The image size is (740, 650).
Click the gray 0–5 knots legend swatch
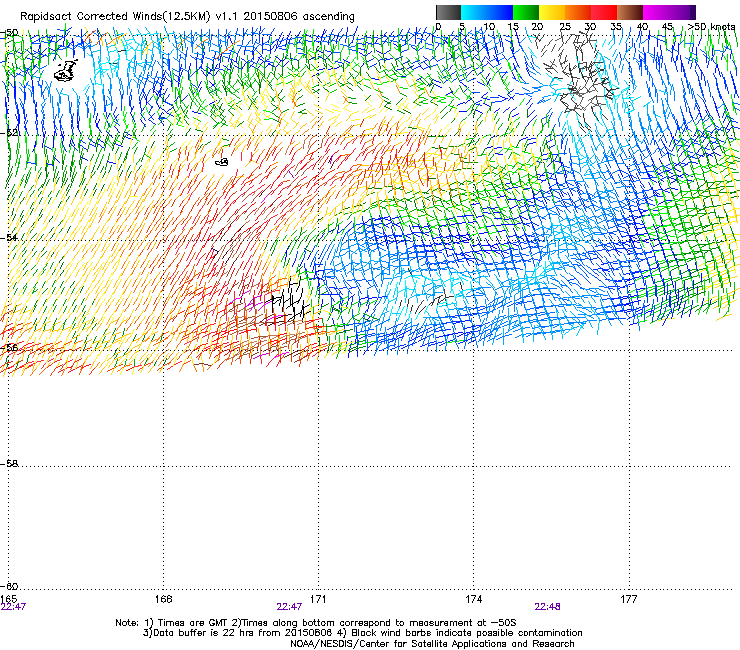[x=448, y=12]
